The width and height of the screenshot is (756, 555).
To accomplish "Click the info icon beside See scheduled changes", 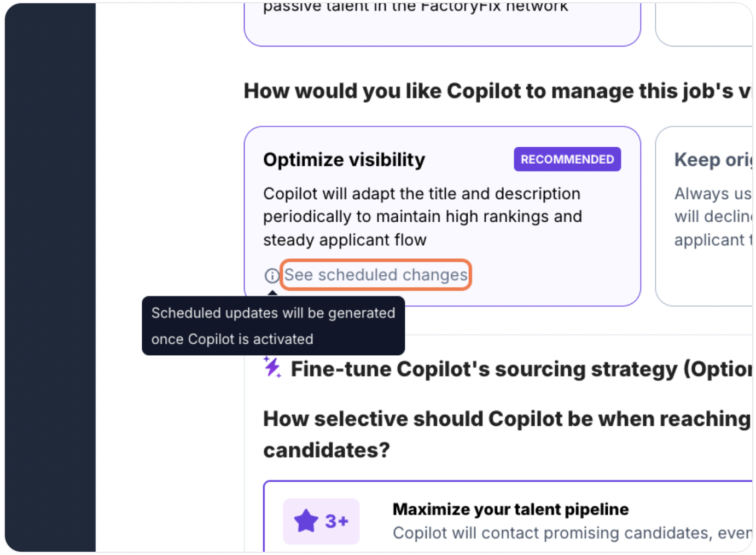I will (x=272, y=275).
